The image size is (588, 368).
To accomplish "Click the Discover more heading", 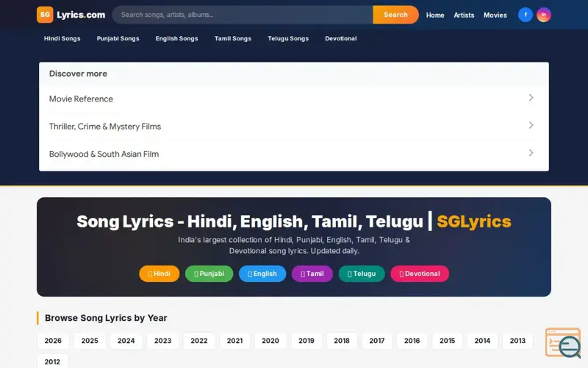I will pos(78,74).
